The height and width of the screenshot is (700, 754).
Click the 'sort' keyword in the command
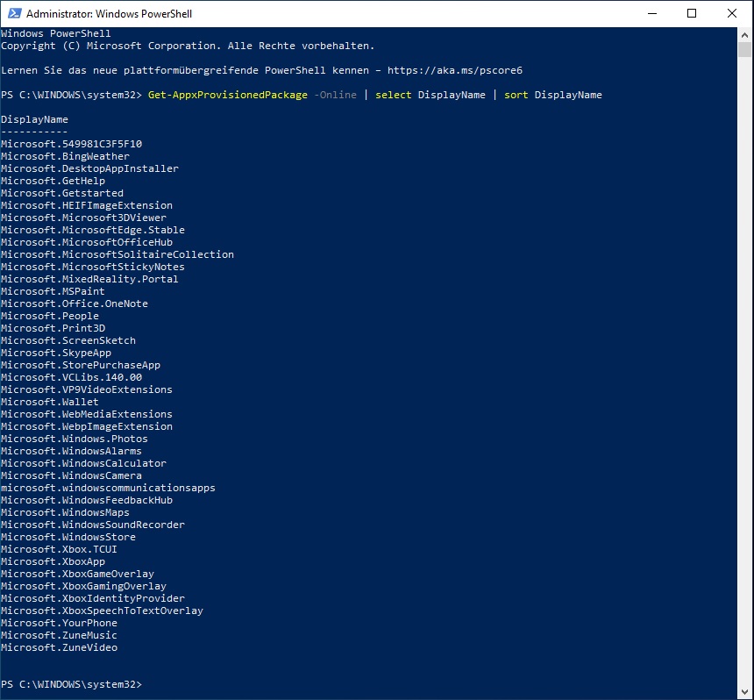tap(516, 95)
